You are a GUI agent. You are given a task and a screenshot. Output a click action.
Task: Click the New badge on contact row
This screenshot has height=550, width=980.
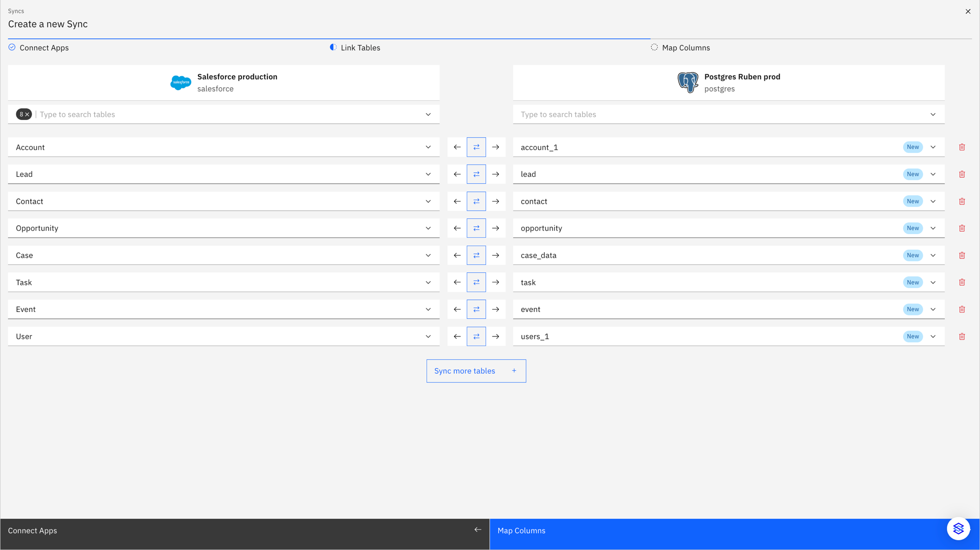coord(913,201)
